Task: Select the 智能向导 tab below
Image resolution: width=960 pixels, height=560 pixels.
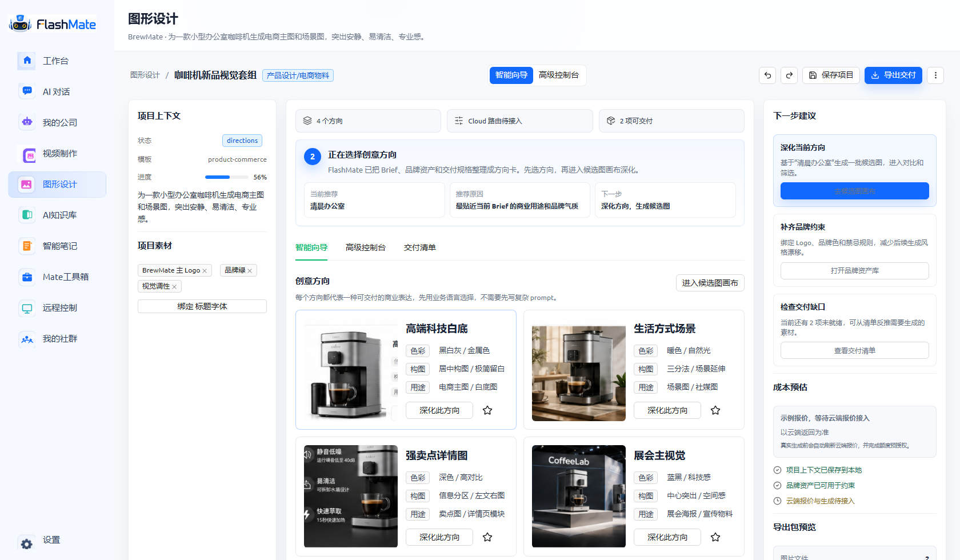Action: click(311, 247)
